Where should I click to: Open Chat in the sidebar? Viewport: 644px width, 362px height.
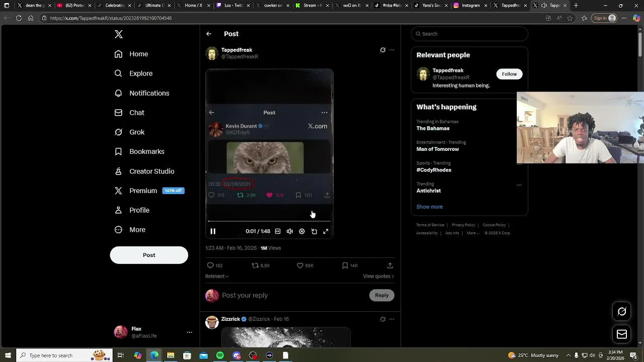tap(129, 113)
